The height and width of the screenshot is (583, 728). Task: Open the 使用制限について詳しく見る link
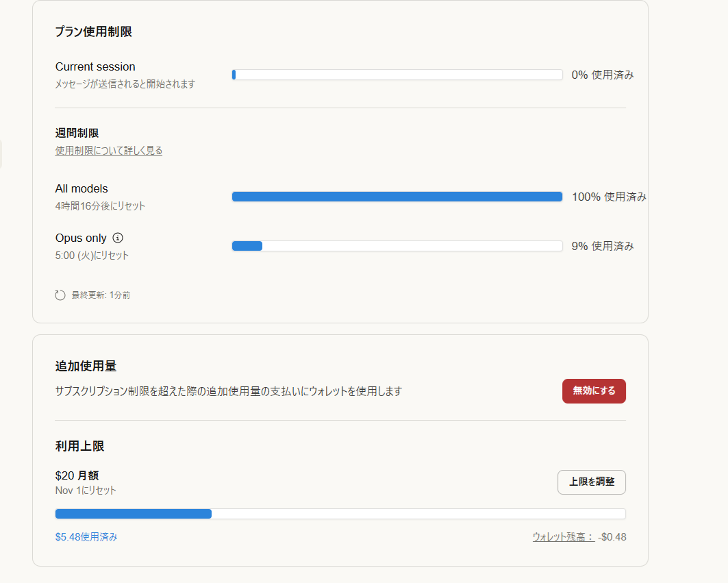109,151
